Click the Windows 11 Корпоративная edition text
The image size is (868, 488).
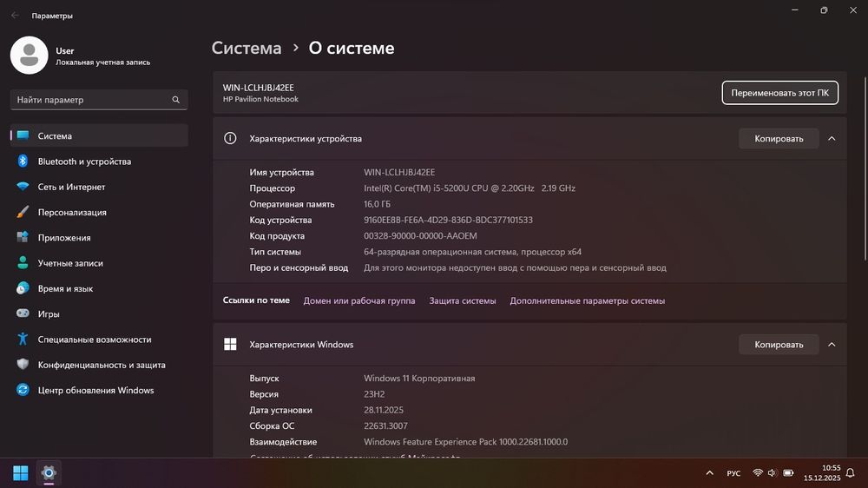coord(419,379)
